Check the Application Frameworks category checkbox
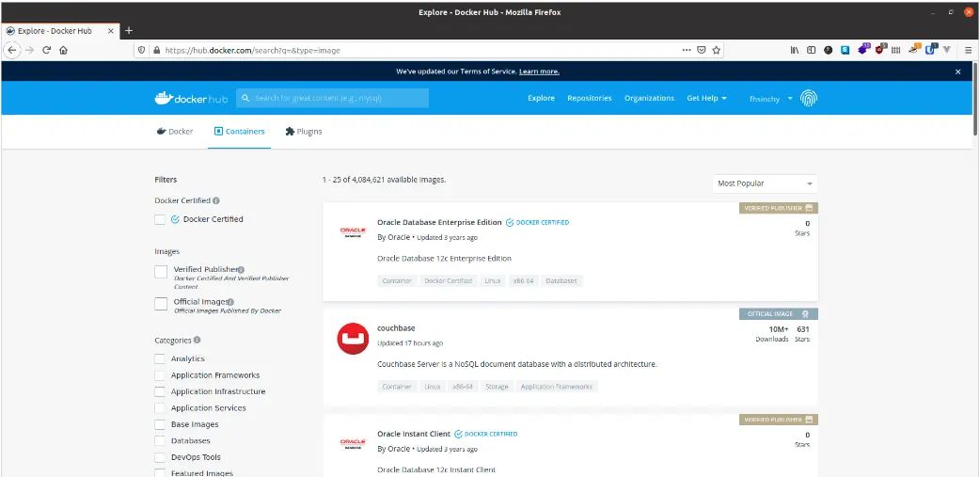This screenshot has height=477, width=980. tap(160, 375)
